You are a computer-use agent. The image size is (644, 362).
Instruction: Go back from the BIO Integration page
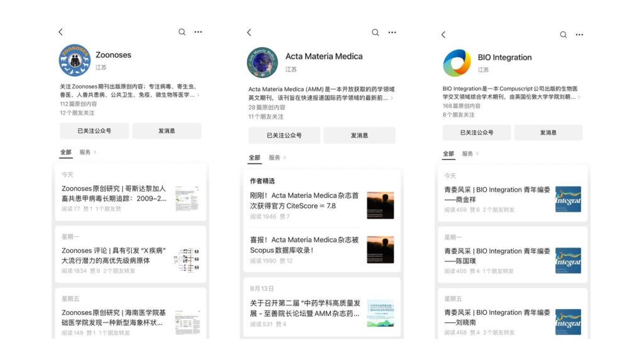[x=443, y=35]
